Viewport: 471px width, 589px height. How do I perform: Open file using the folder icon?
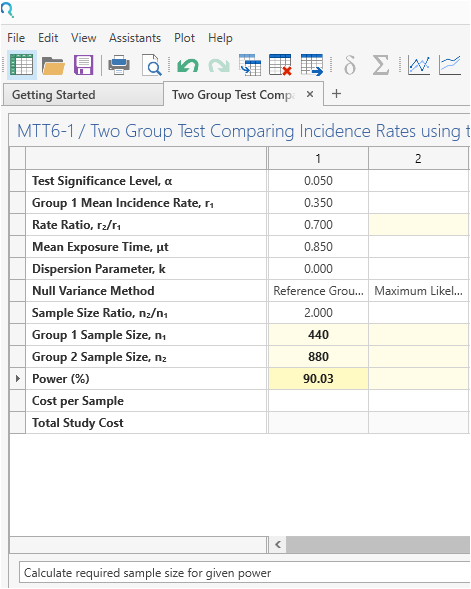(53, 65)
